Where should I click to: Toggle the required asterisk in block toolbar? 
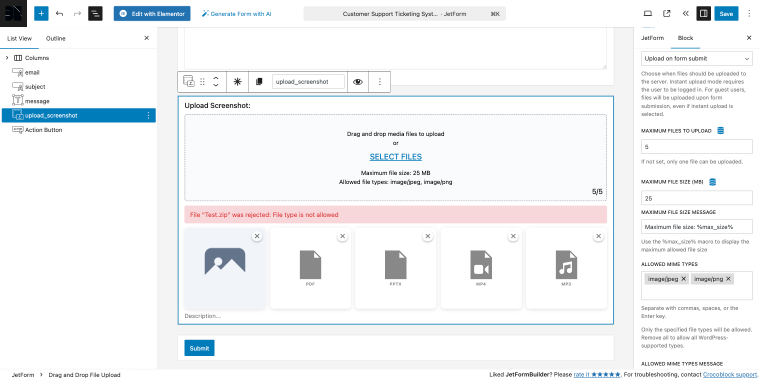[x=237, y=82]
